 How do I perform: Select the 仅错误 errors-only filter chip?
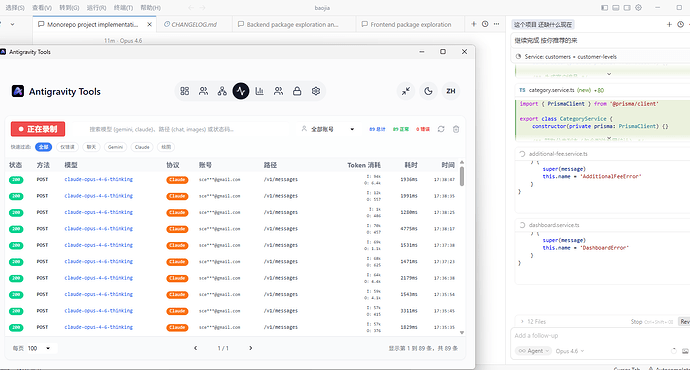[67, 147]
